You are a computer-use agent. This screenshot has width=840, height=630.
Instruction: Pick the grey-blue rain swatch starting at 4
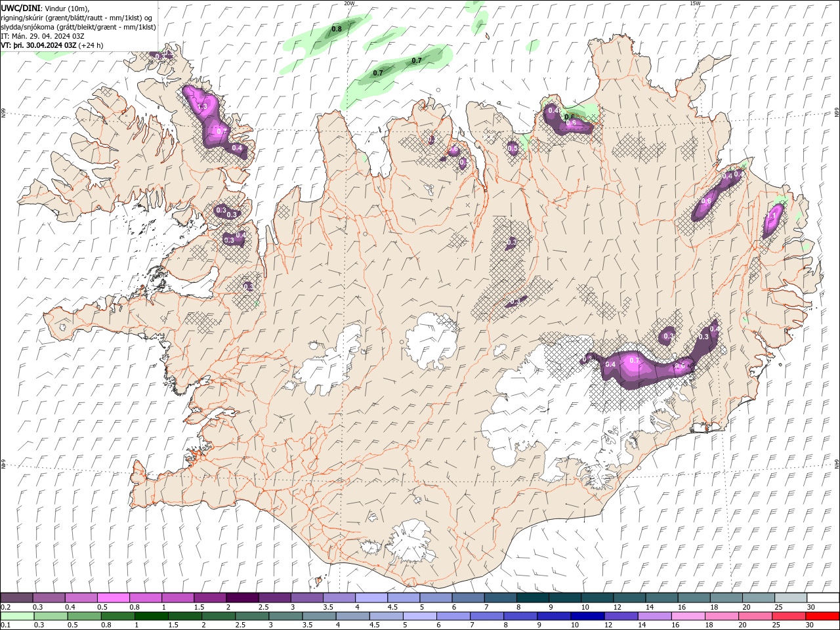pyautogui.click(x=352, y=616)
